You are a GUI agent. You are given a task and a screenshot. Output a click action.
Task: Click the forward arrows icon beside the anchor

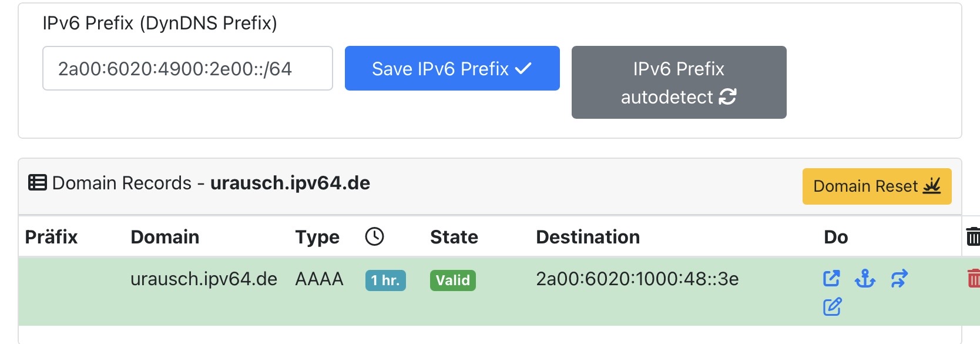click(899, 278)
